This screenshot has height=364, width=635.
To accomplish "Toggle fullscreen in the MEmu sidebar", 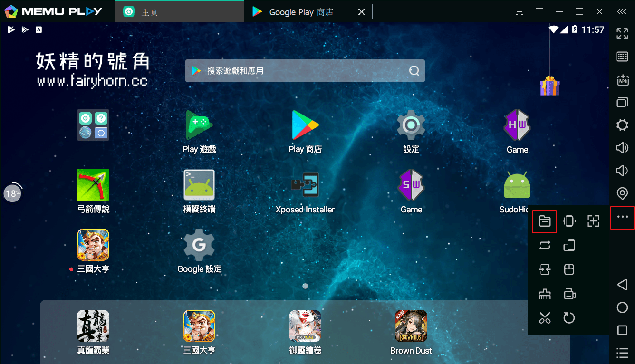I will 622,33.
